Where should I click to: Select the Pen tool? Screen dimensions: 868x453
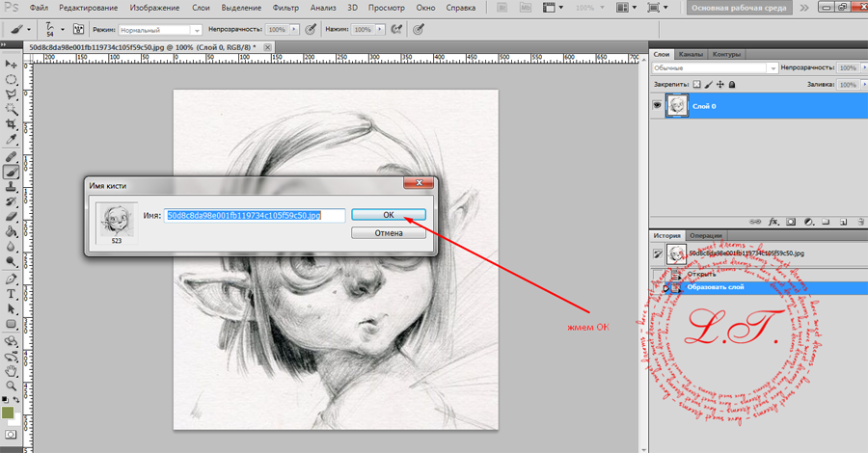click(x=11, y=280)
